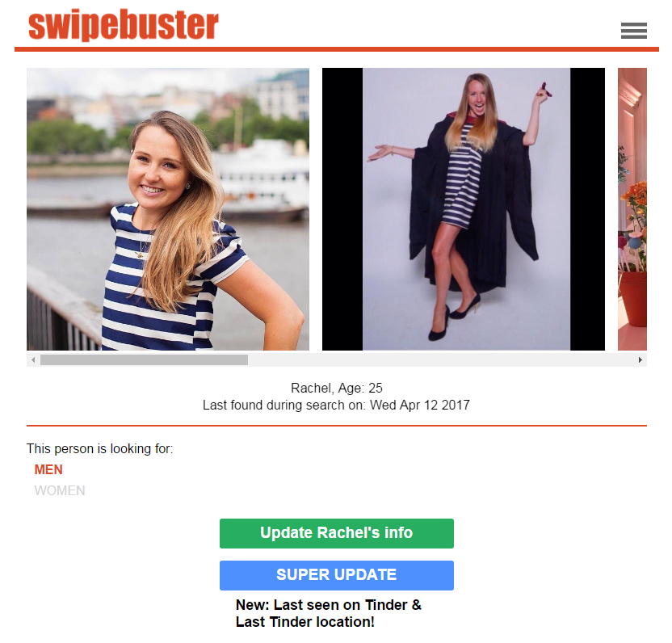Click the left scroll arrow under photos
The height and width of the screenshot is (643, 672).
tap(33, 359)
